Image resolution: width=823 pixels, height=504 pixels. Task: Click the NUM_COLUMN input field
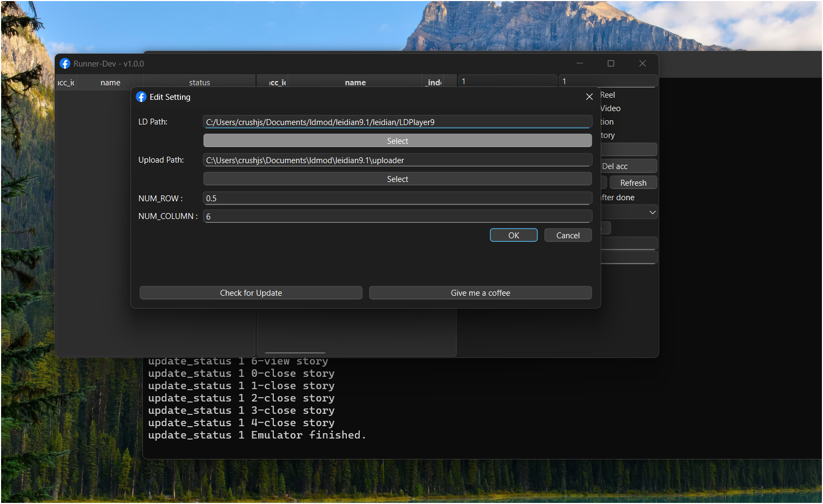(x=397, y=216)
